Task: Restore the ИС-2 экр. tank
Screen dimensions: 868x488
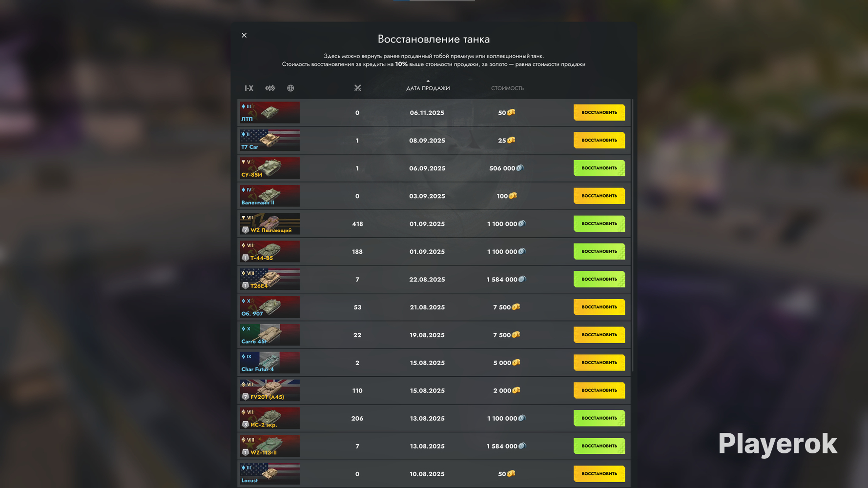Action: (x=599, y=419)
